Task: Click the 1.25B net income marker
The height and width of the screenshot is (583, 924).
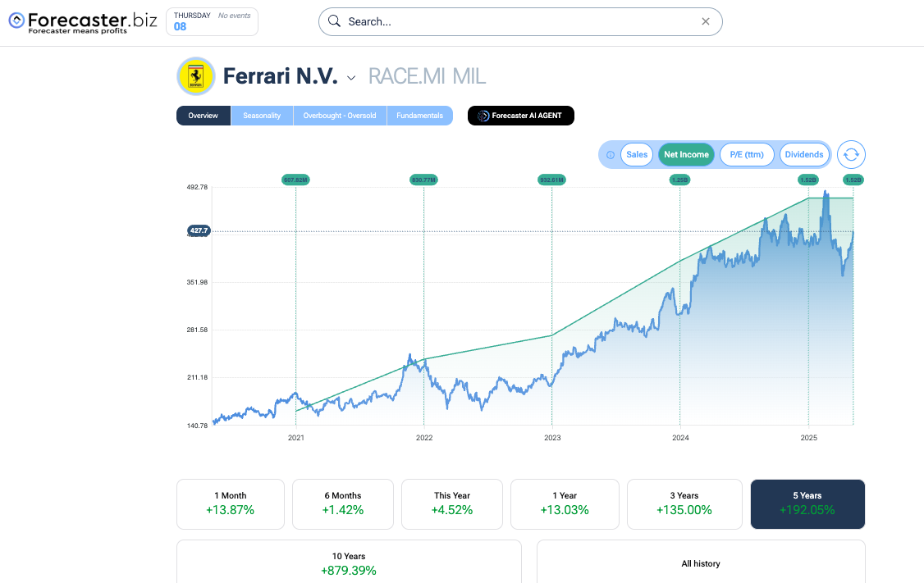Action: (x=679, y=180)
